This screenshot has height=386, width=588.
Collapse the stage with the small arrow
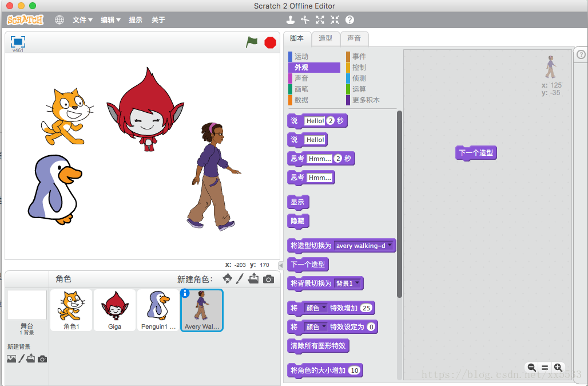(x=280, y=266)
